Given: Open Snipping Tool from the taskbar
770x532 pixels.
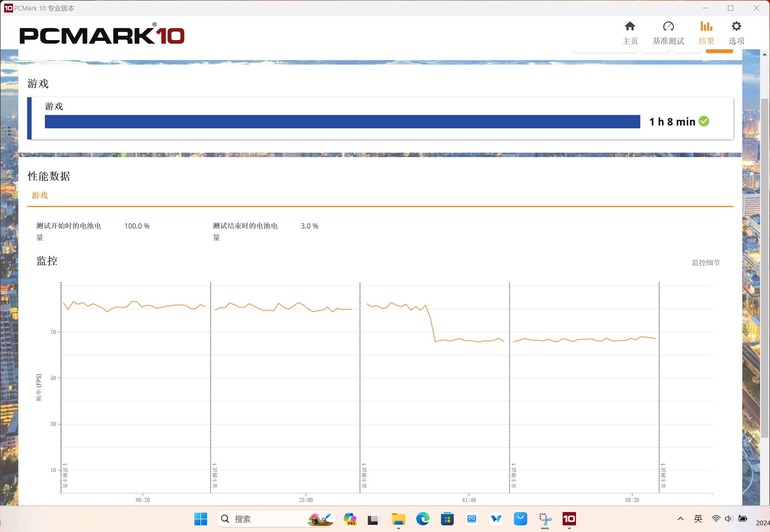Looking at the screenshot, I should pyautogui.click(x=545, y=519).
